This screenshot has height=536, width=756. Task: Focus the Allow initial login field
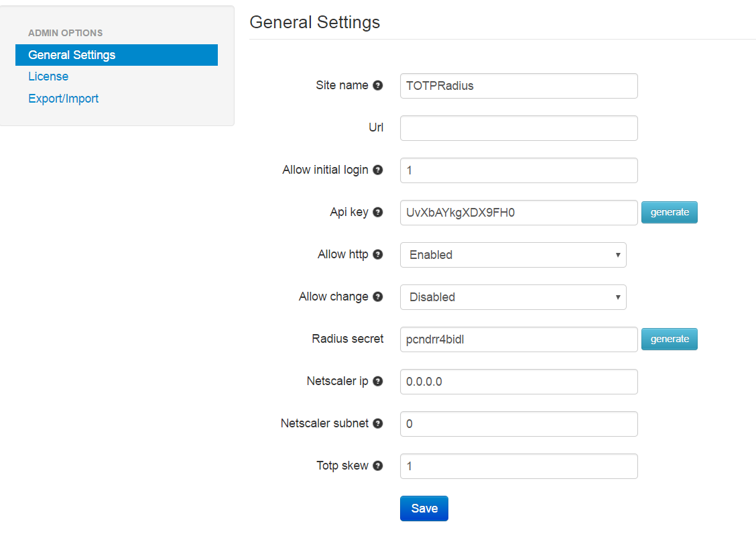point(519,170)
